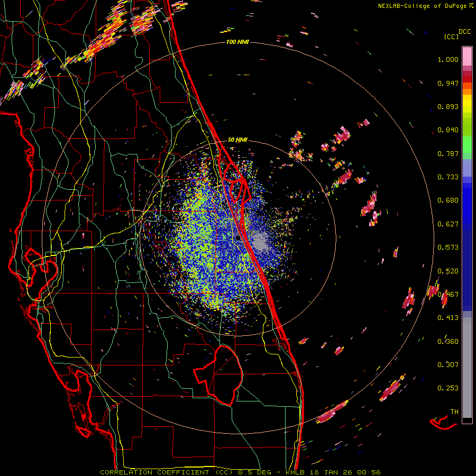Image resolution: width=476 pixels, height=476 pixels.
Task: Click the 50 NMI range ring label
Action: pos(237,140)
